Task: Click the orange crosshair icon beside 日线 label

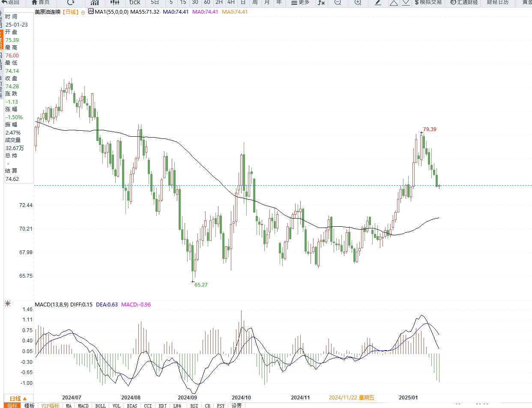Action: tap(83, 12)
